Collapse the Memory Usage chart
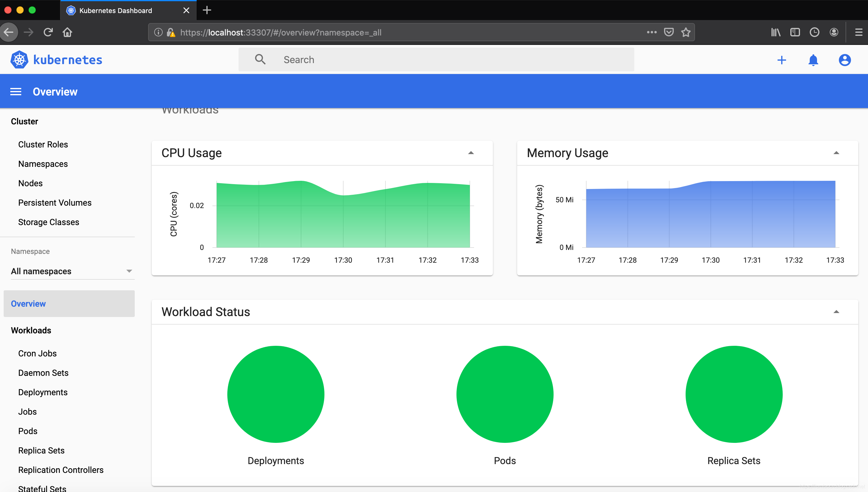This screenshot has width=868, height=492. pos(837,154)
